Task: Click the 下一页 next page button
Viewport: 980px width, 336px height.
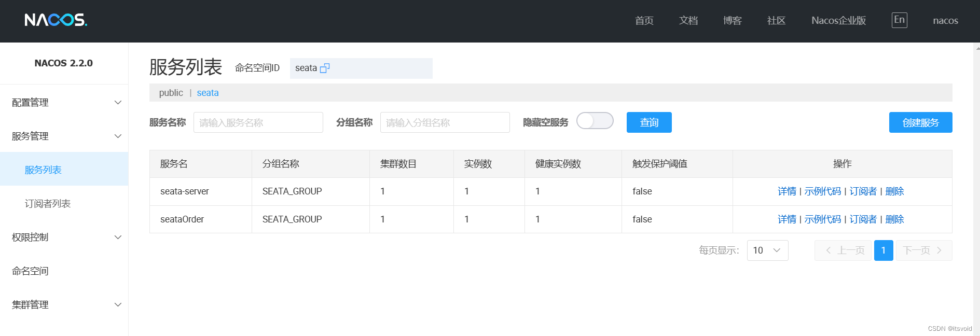Action: click(924, 250)
